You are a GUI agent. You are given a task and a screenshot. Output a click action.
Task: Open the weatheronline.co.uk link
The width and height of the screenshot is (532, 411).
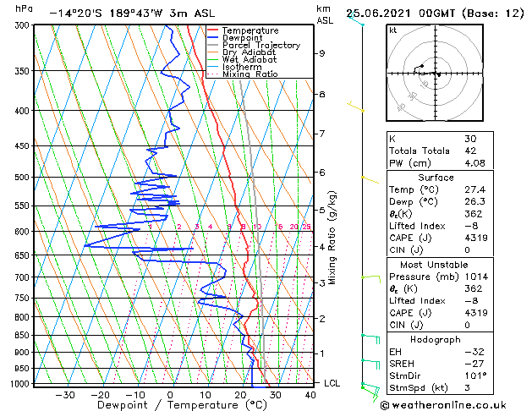click(458, 403)
